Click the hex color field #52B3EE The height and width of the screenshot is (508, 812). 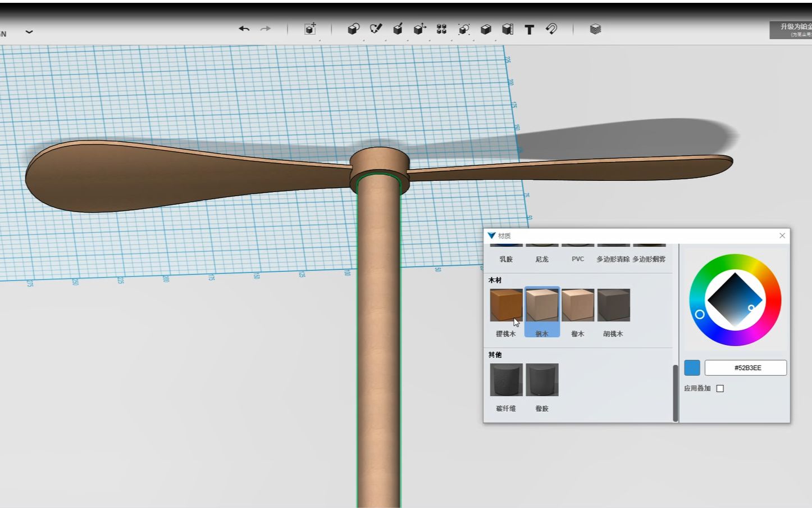746,368
